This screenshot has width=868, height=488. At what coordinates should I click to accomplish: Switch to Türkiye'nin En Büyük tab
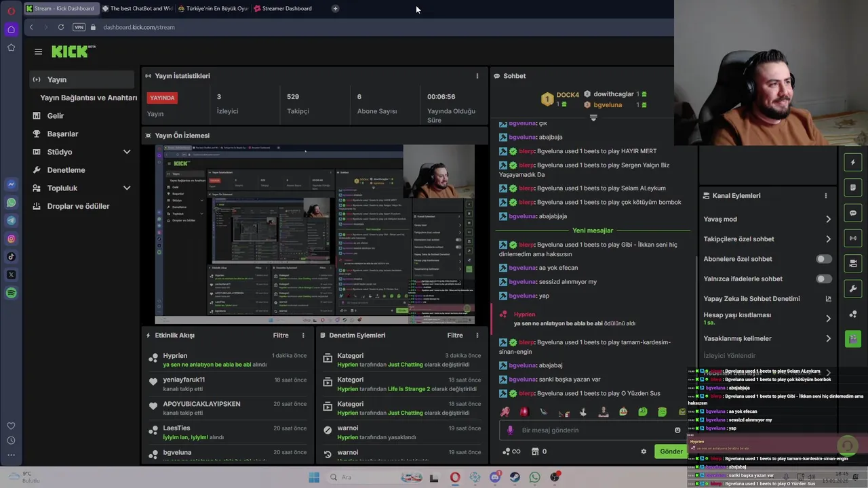click(212, 8)
